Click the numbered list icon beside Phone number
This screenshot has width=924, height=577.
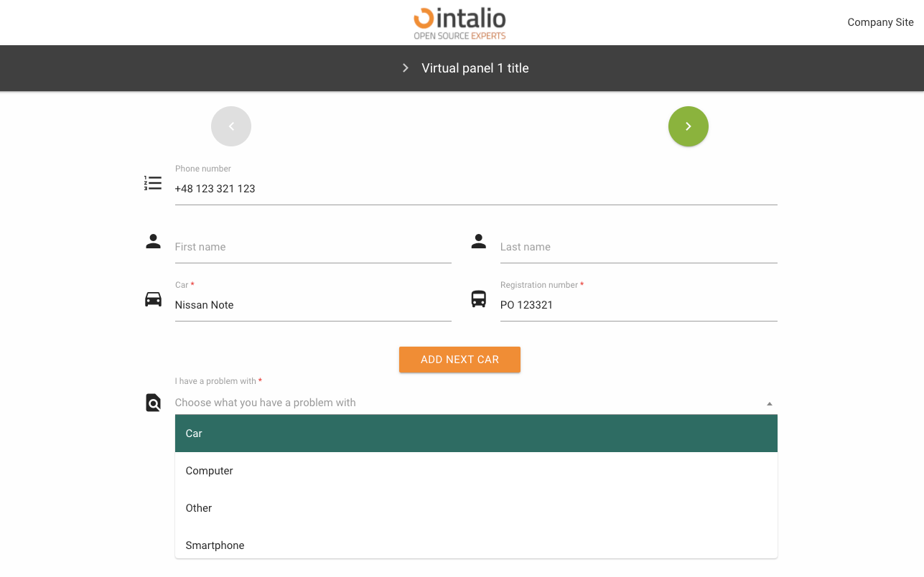[153, 183]
